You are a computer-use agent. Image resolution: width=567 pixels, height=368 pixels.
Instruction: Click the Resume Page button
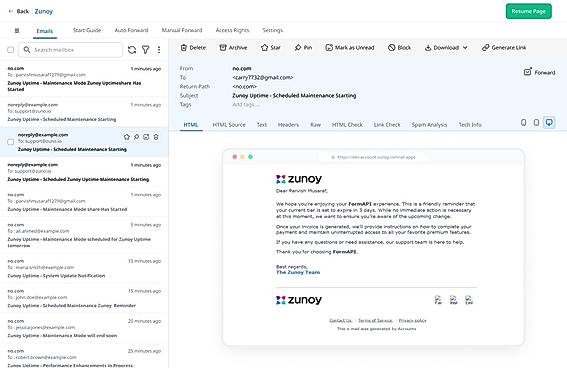click(529, 11)
